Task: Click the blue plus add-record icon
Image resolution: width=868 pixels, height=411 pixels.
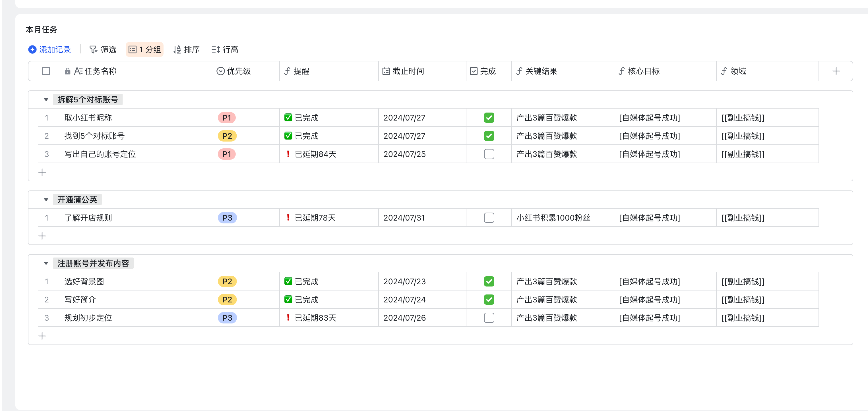Action: [32, 49]
